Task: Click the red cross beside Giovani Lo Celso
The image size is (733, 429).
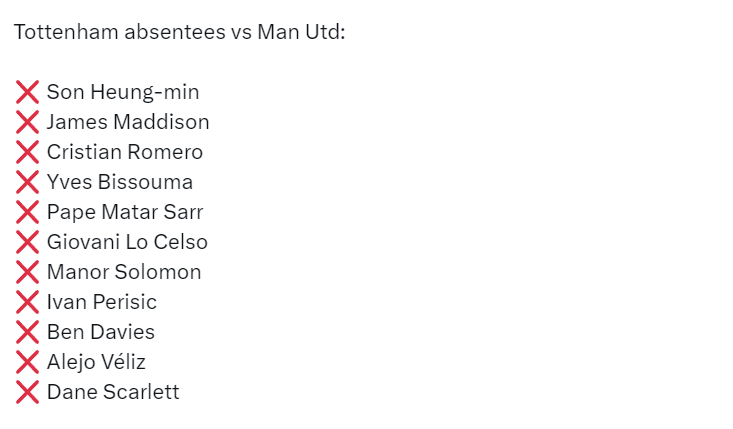Action: coord(27,242)
